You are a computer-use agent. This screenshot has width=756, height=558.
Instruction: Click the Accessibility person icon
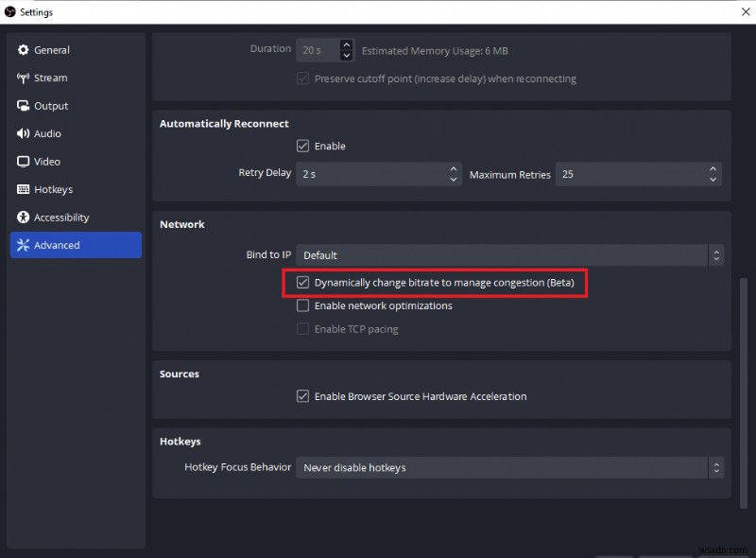tap(23, 218)
